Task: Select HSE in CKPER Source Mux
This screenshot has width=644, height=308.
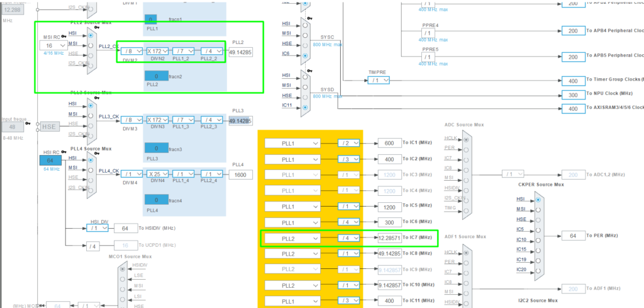Action: coord(538,219)
